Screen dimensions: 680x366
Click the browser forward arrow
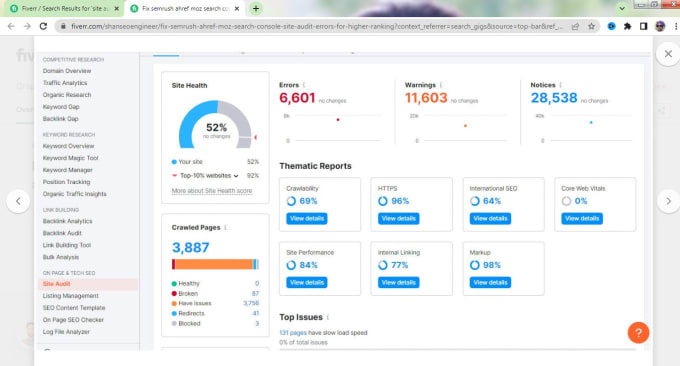pos(27,26)
